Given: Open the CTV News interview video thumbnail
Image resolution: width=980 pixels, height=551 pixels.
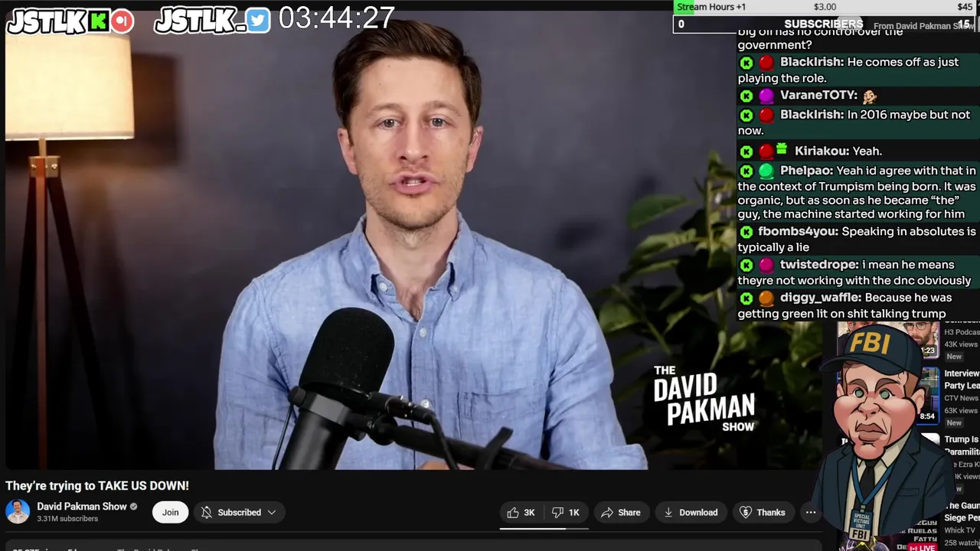Looking at the screenshot, I should click(929, 396).
